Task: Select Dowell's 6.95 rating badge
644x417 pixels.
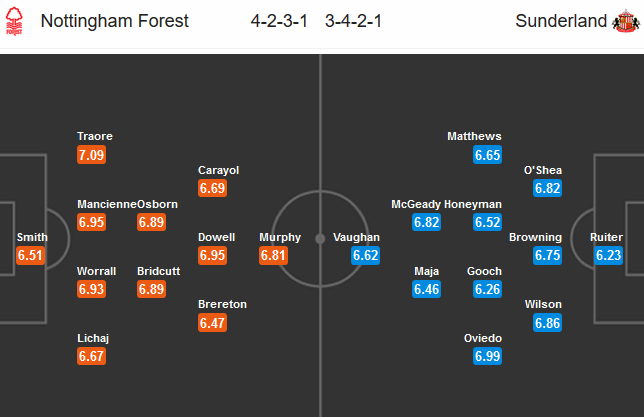Action: (212, 256)
